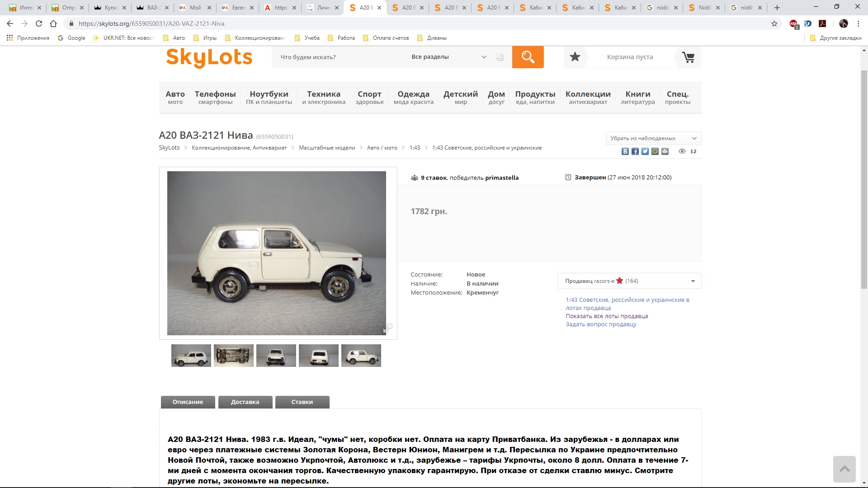Share lot on Facebook

(x=635, y=151)
